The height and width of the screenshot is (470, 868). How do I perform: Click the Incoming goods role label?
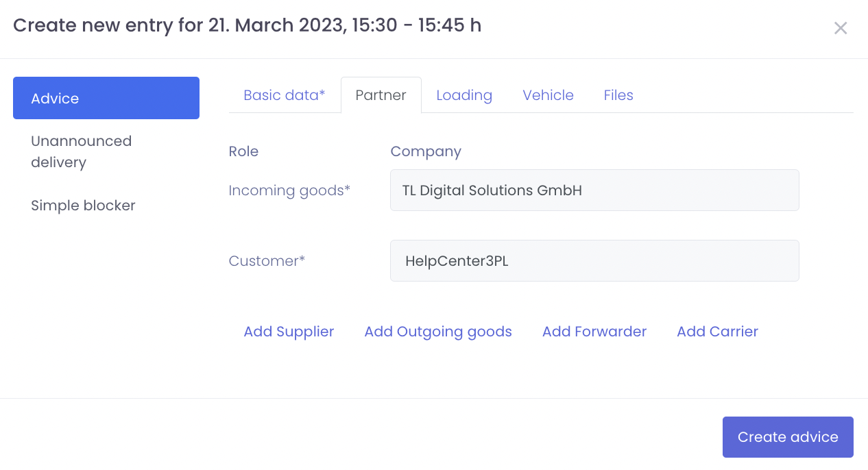tap(289, 190)
